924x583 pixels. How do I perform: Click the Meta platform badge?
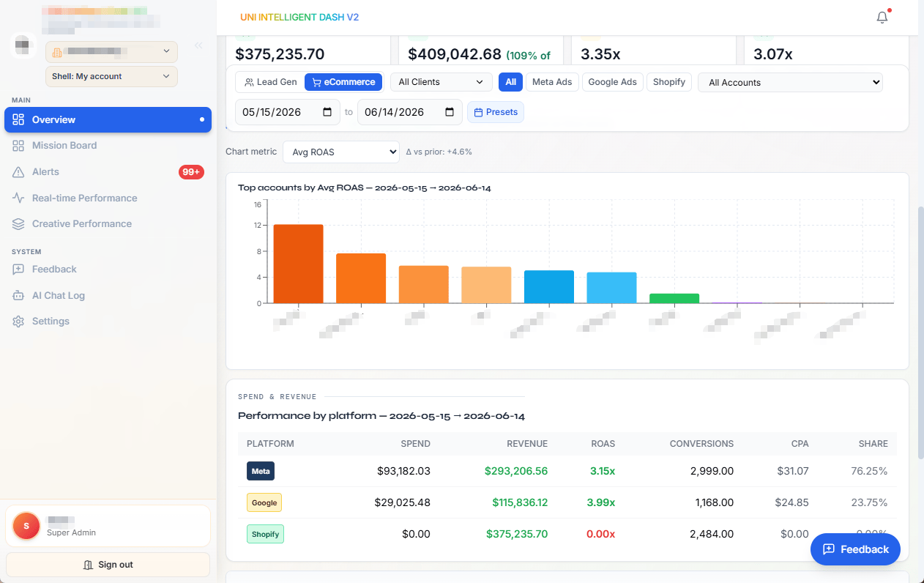tap(261, 471)
